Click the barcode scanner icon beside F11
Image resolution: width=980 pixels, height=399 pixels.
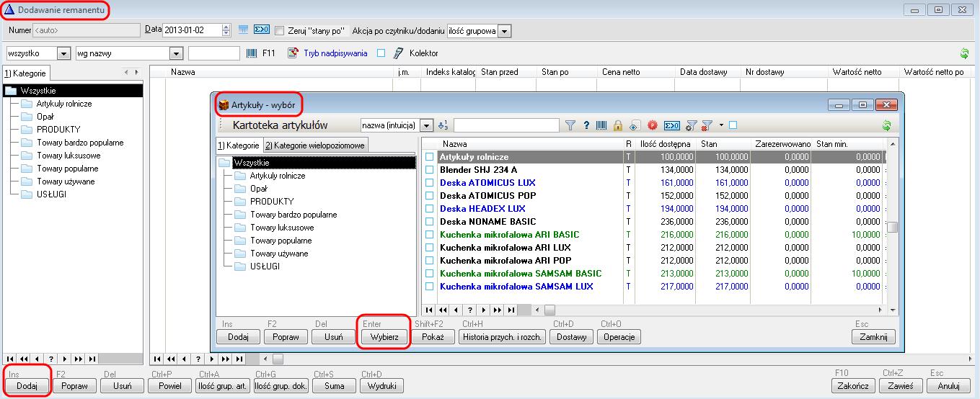252,53
